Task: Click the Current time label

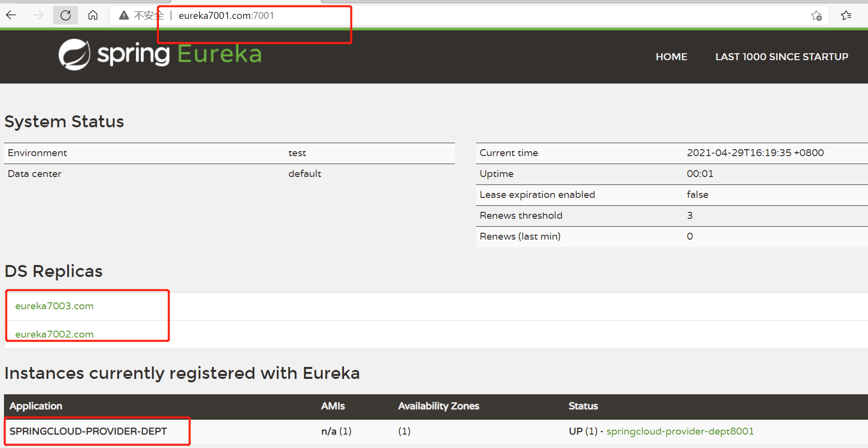Action: click(509, 153)
